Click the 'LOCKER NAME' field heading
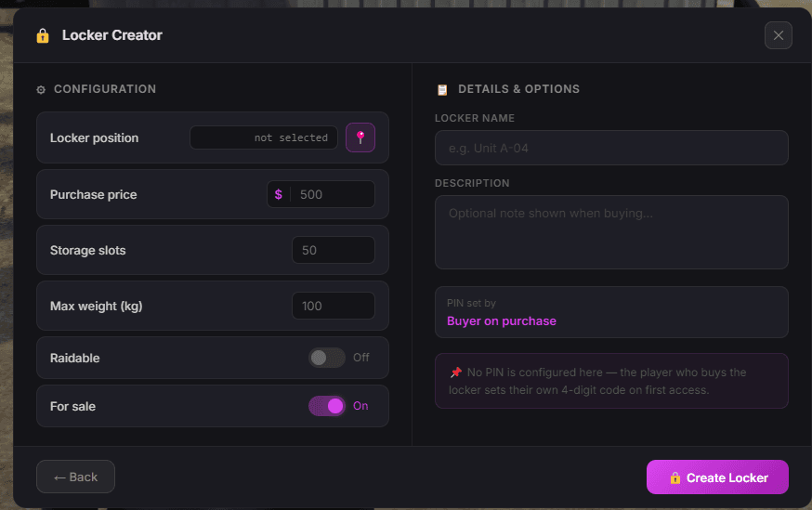The height and width of the screenshot is (510, 812). click(x=475, y=119)
